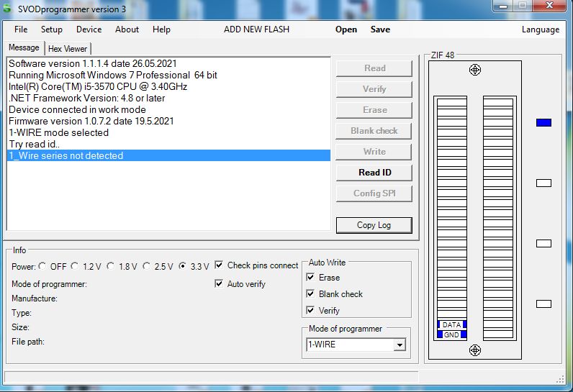Select 3.3 V power option
The width and height of the screenshot is (573, 392).
[x=182, y=266]
